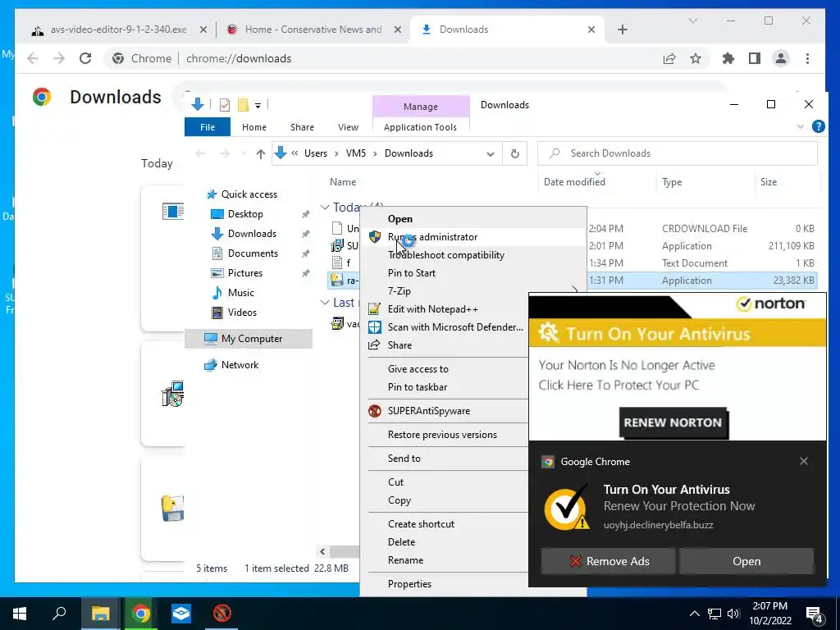Select Network in navigation pane
The image size is (840, 630).
tap(240, 365)
